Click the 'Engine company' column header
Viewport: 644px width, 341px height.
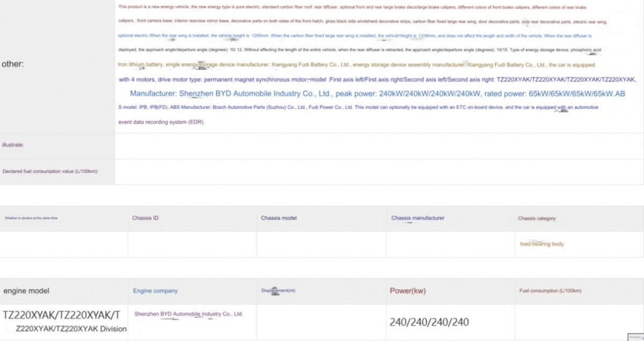coord(155,291)
